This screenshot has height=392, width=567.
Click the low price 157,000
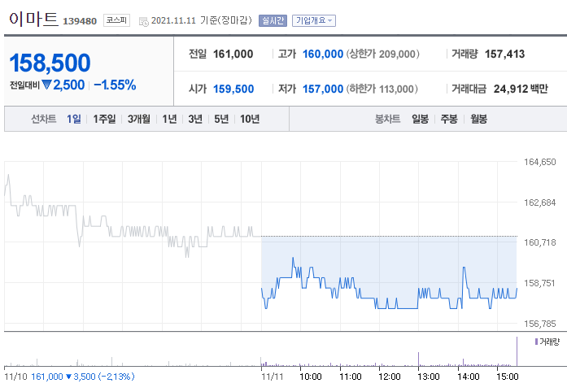(323, 89)
